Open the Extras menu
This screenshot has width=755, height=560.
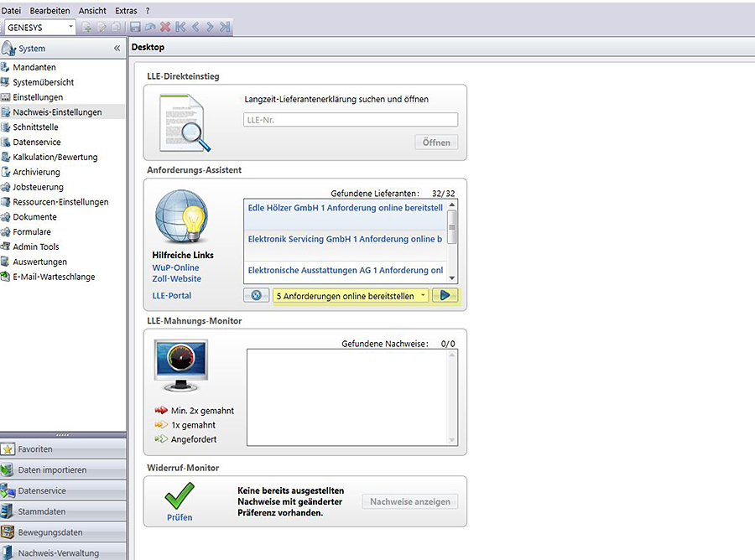tap(126, 10)
